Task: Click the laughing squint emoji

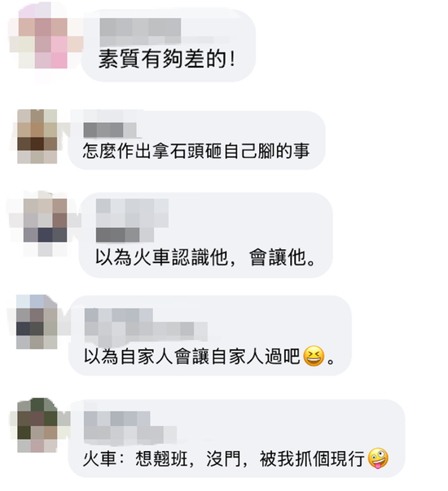Action: click(x=314, y=356)
